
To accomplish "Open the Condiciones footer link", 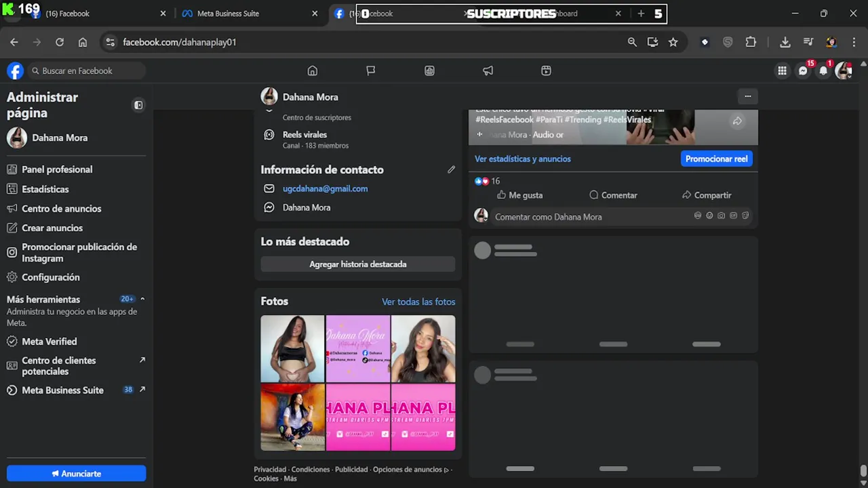I will (x=311, y=469).
